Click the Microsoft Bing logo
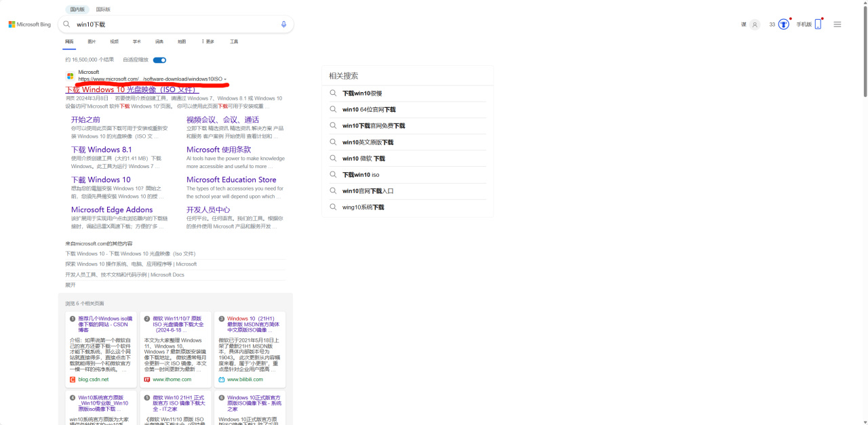Viewport: 868px width, 425px height. (x=29, y=24)
